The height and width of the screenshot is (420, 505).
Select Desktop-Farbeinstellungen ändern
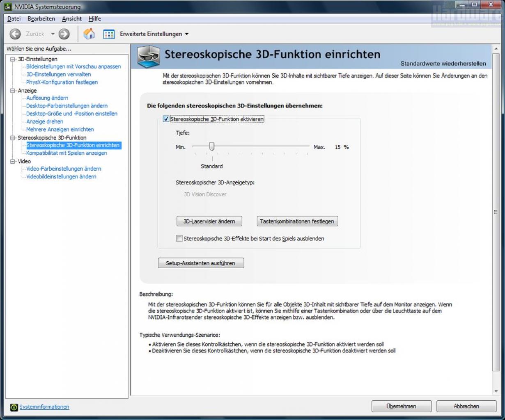tap(67, 106)
